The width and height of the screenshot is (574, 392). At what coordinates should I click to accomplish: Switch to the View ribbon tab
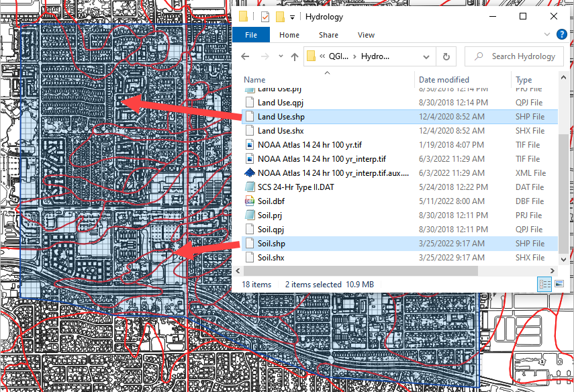coord(366,35)
